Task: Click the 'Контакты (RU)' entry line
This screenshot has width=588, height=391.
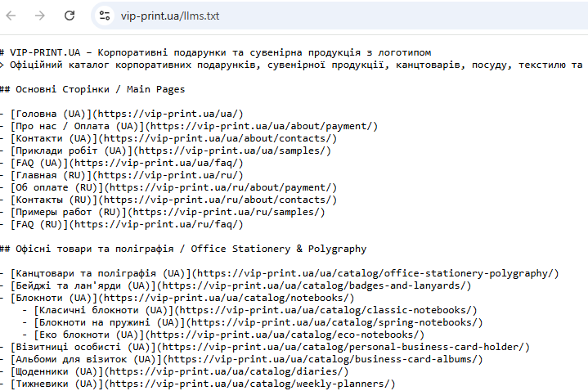Action: point(168,200)
